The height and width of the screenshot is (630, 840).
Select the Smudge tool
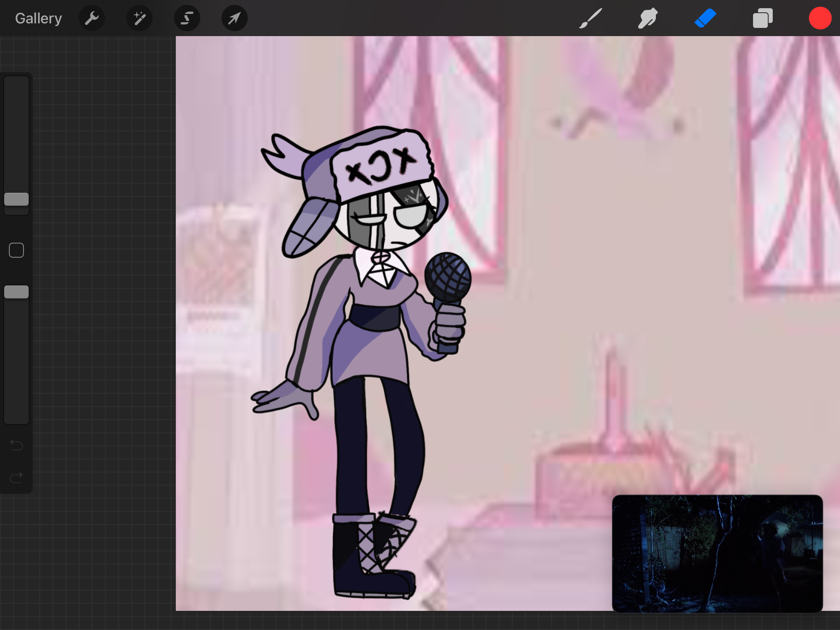click(648, 18)
